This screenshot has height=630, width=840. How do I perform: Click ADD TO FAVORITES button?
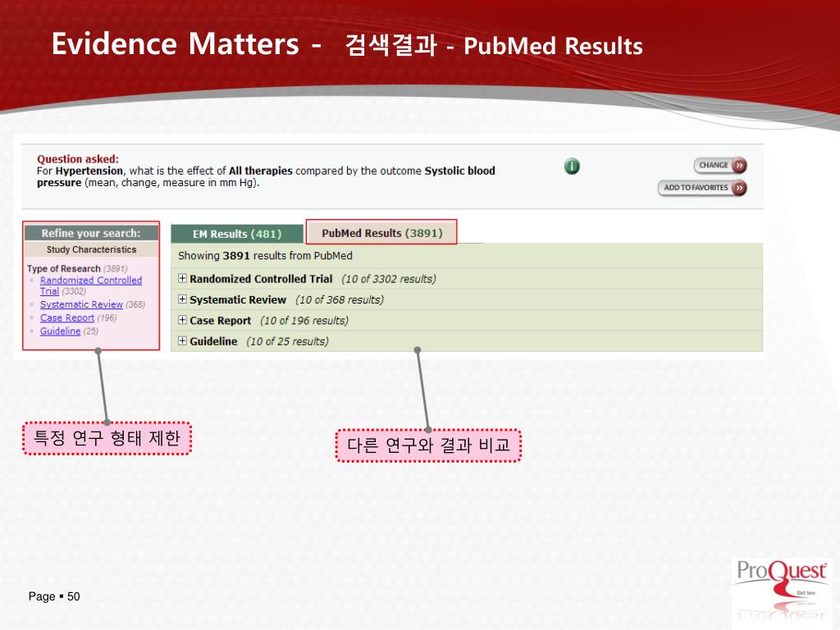click(702, 188)
